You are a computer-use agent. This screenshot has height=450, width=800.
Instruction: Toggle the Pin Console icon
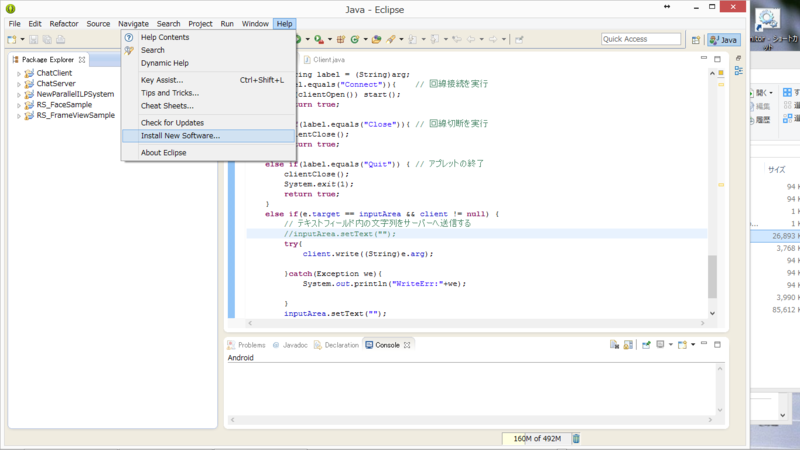click(646, 345)
